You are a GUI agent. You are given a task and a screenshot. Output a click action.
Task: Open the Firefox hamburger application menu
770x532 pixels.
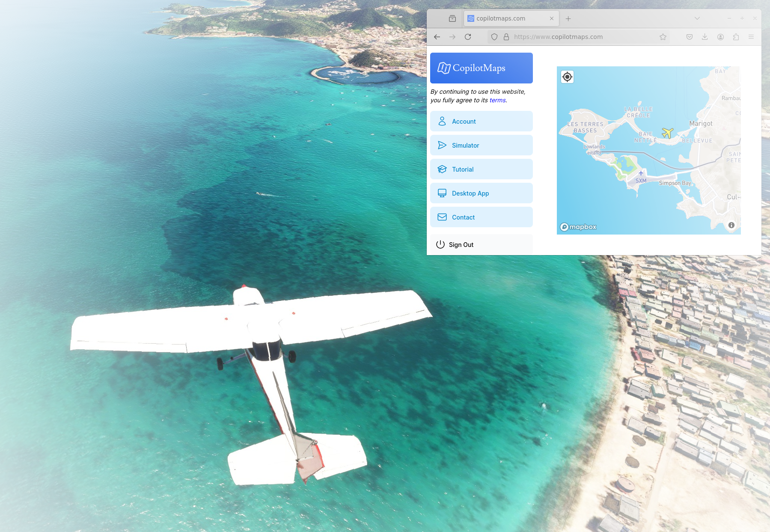click(751, 37)
